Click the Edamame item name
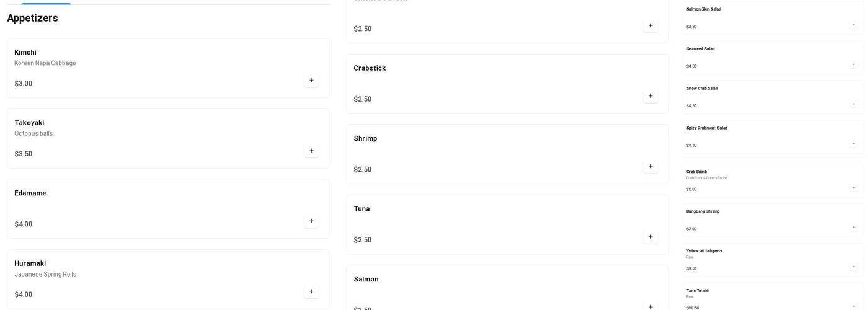 (x=30, y=193)
